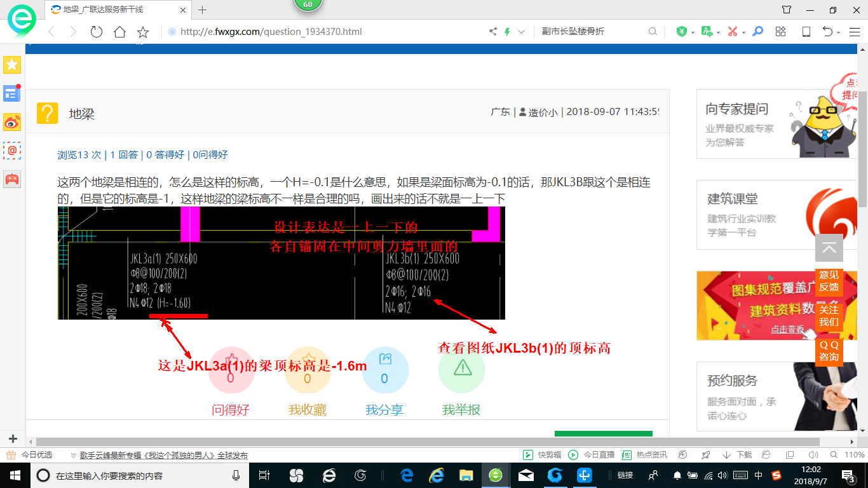Expand the dropdown next to scissors tool
Viewport: 868px width, 488px height.
pyautogui.click(x=743, y=32)
